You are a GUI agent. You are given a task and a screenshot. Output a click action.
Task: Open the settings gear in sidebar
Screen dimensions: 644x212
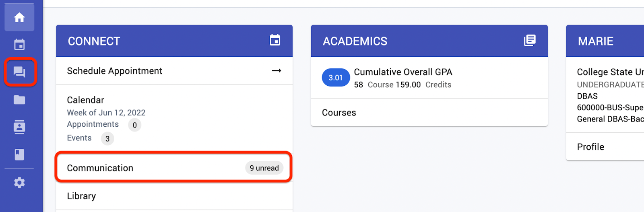(19, 183)
